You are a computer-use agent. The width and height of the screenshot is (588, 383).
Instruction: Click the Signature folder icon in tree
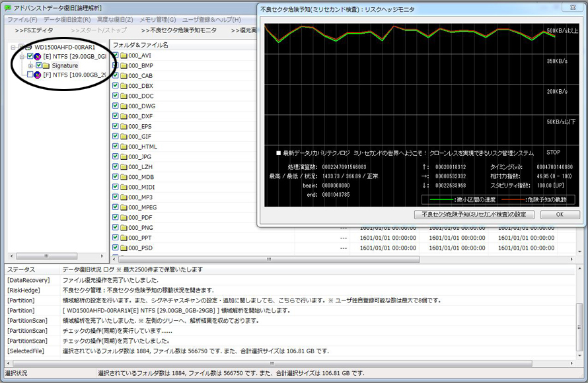click(x=46, y=65)
